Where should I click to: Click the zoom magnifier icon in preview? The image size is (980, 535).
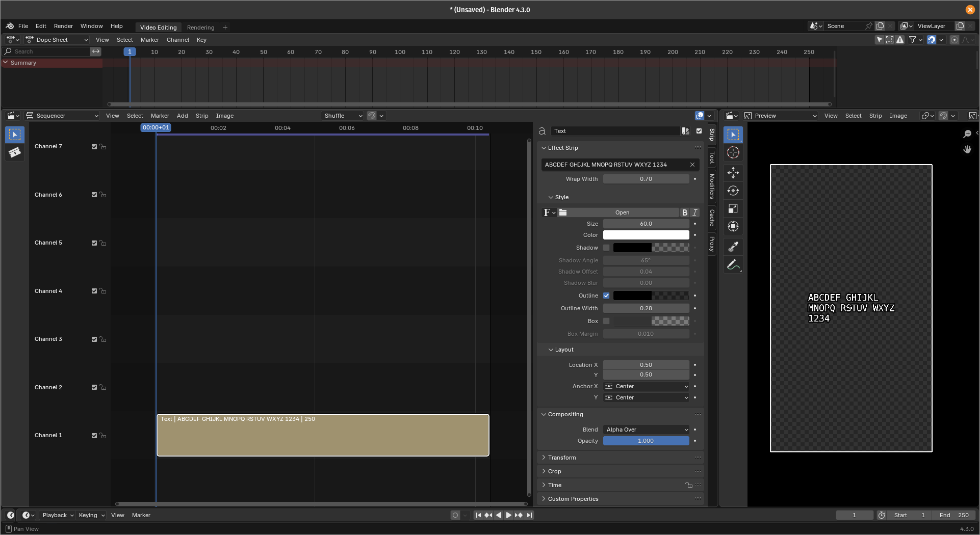point(967,134)
